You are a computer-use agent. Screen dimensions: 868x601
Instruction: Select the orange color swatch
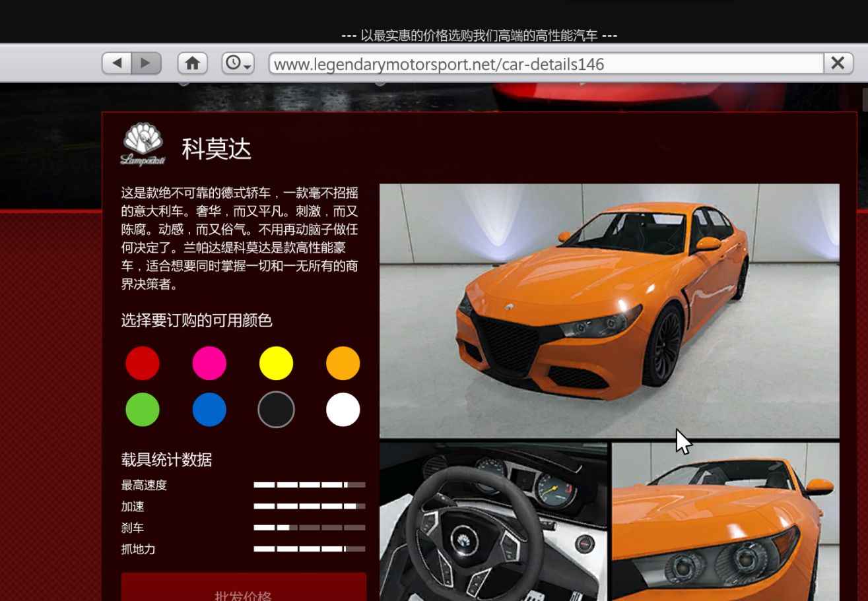343,363
